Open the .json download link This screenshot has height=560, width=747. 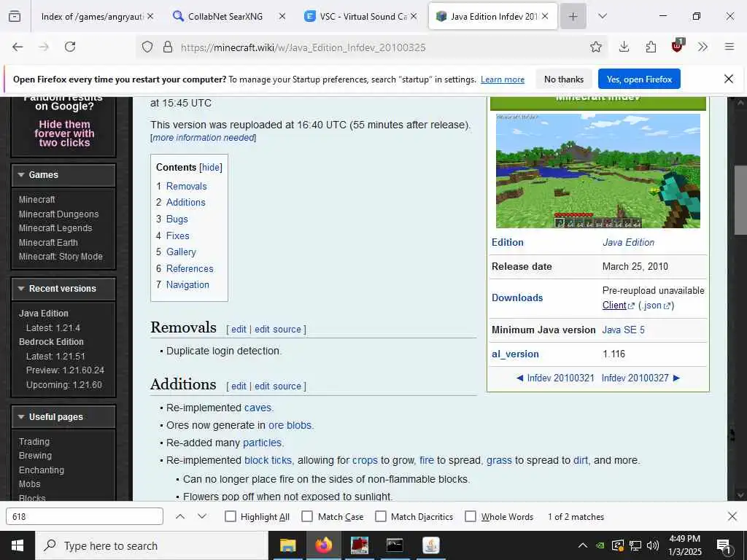pos(656,306)
